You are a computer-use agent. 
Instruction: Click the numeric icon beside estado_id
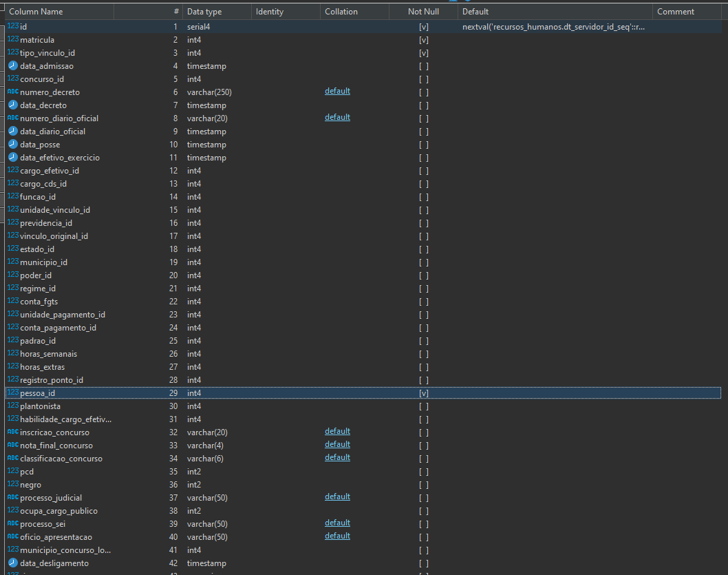13,249
